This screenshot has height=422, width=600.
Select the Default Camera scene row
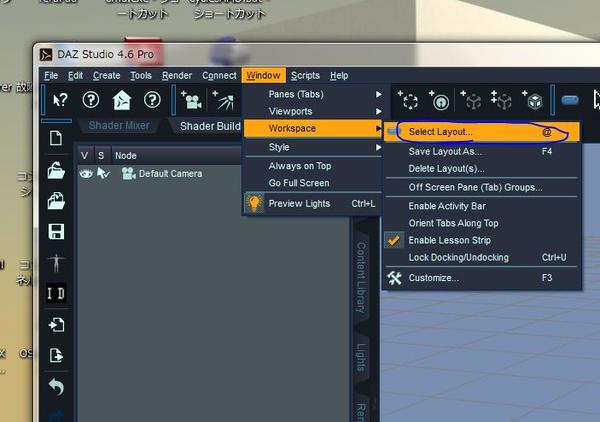(x=160, y=174)
